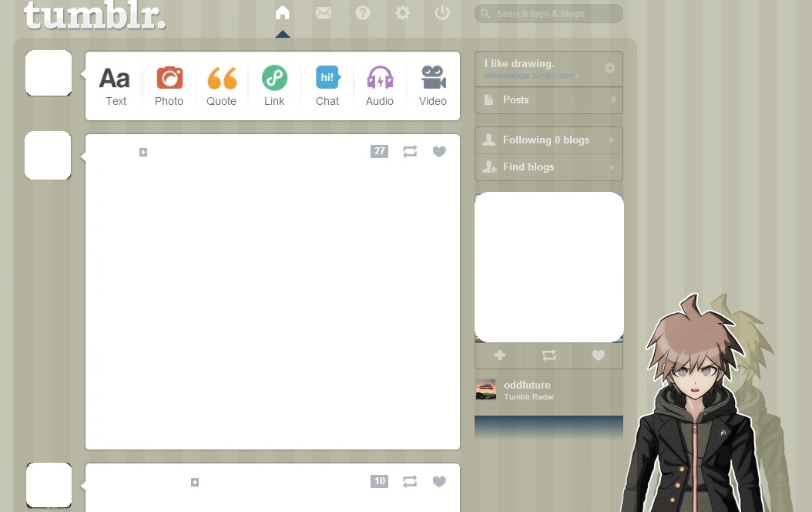
Task: Open the Tumblr Radar featured image
Action: tap(549, 267)
